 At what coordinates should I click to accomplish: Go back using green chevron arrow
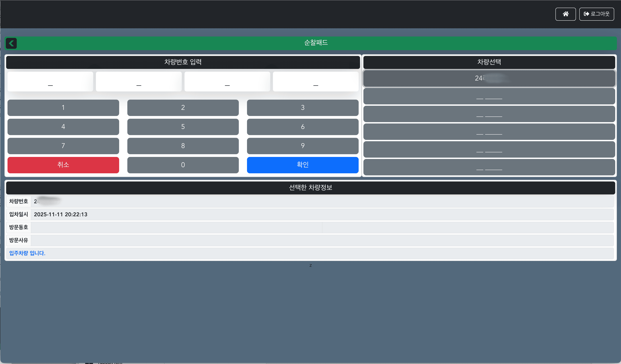click(11, 43)
